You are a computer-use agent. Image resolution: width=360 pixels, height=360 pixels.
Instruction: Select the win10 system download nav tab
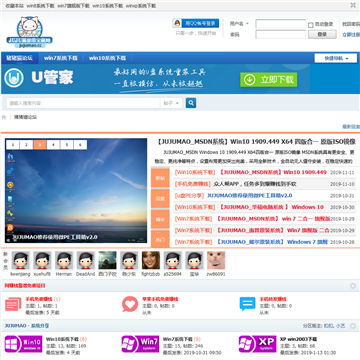(107, 58)
